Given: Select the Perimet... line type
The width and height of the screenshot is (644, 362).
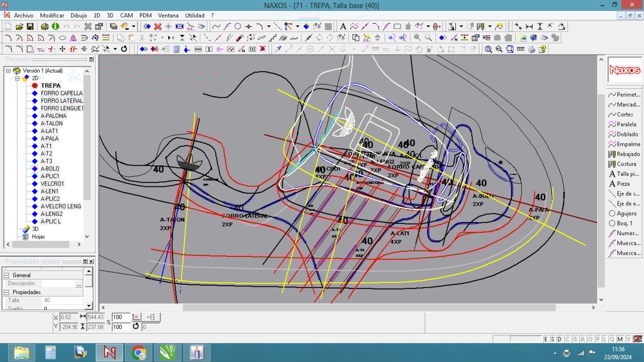Looking at the screenshot, I should 624,95.
